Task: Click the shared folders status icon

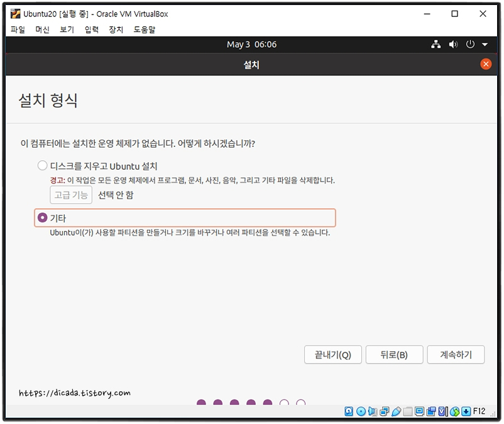Action: (x=408, y=411)
